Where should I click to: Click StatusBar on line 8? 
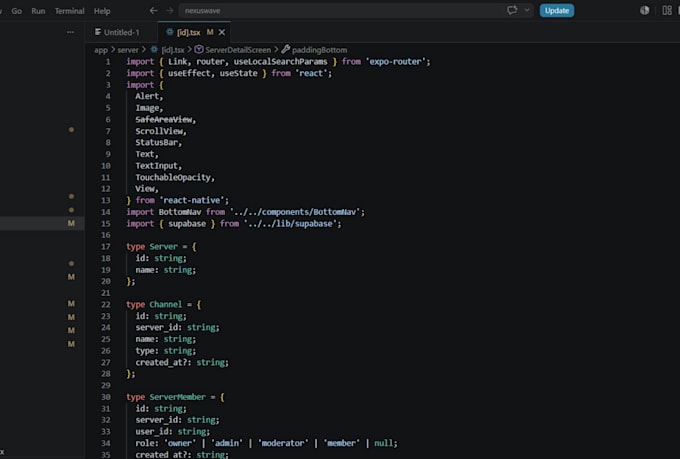coord(157,142)
